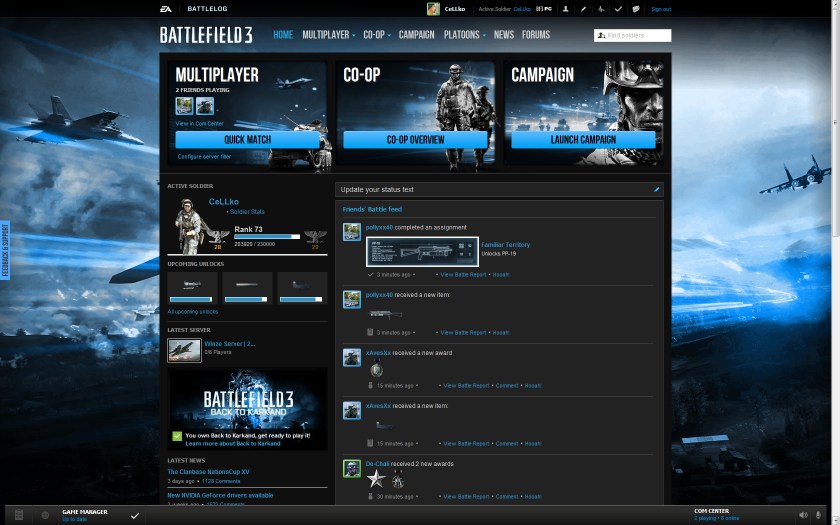Open the latest server jet thumbnail

coord(184,350)
